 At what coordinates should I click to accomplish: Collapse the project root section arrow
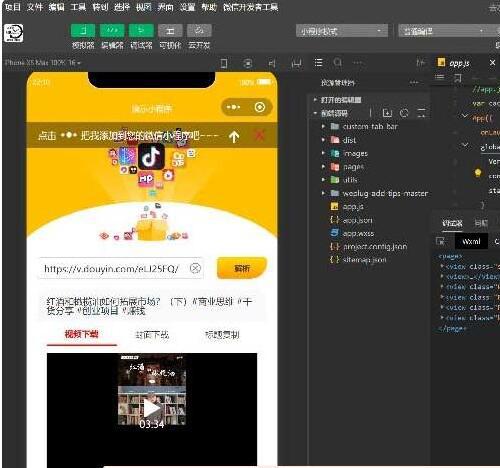pyautogui.click(x=315, y=113)
